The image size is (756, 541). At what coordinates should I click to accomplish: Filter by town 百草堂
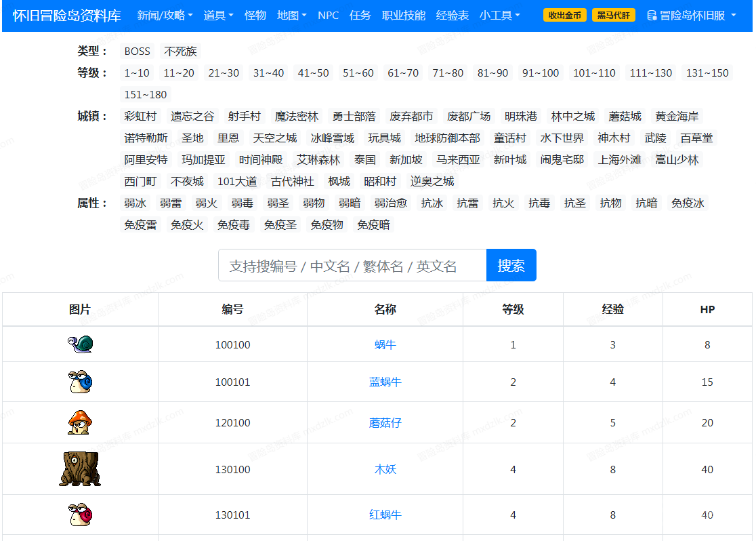coord(696,138)
